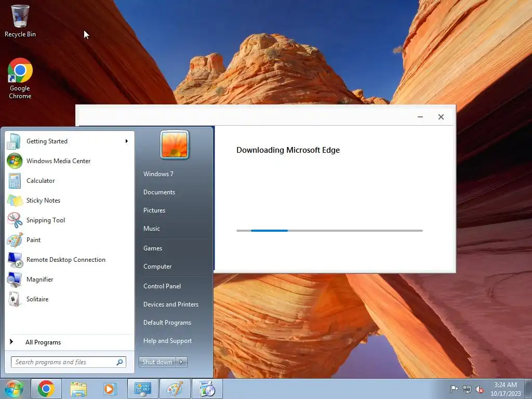Click the installer disc taskbar icon
The image size is (532, 399).
pyautogui.click(x=207, y=389)
